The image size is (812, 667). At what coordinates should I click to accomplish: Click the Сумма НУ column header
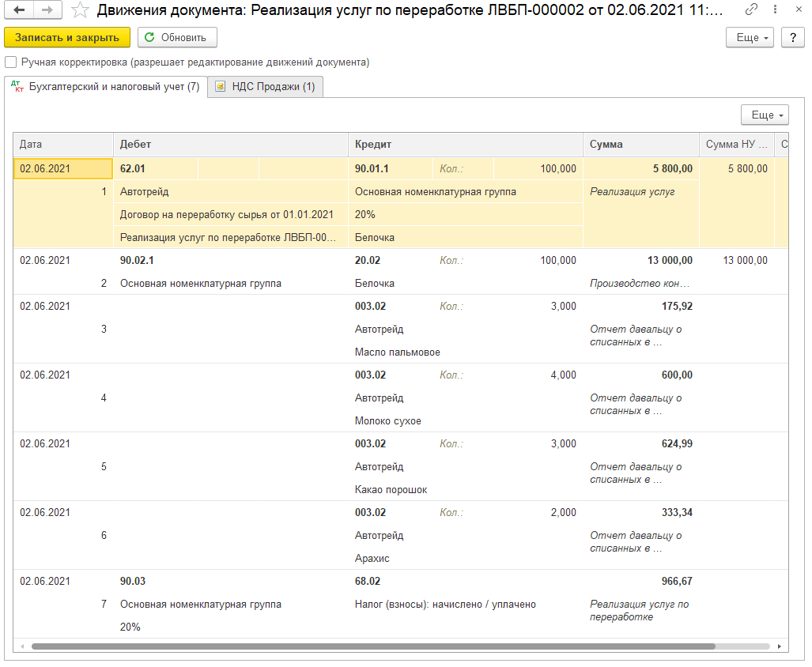coord(736,145)
